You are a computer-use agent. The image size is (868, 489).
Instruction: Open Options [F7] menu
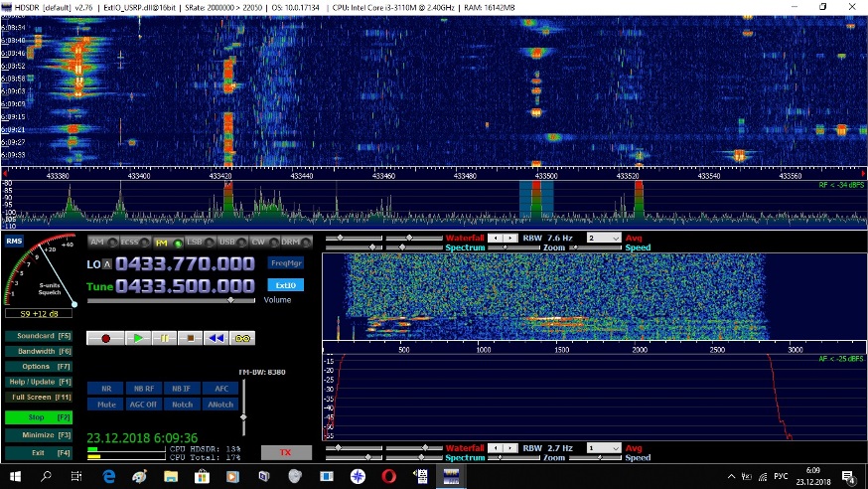tap(38, 366)
